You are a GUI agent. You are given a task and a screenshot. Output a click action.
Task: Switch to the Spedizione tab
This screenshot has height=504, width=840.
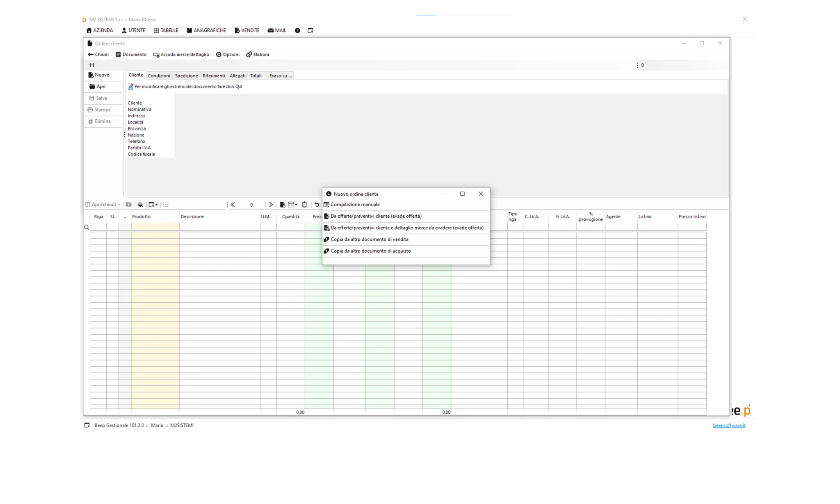pos(186,76)
